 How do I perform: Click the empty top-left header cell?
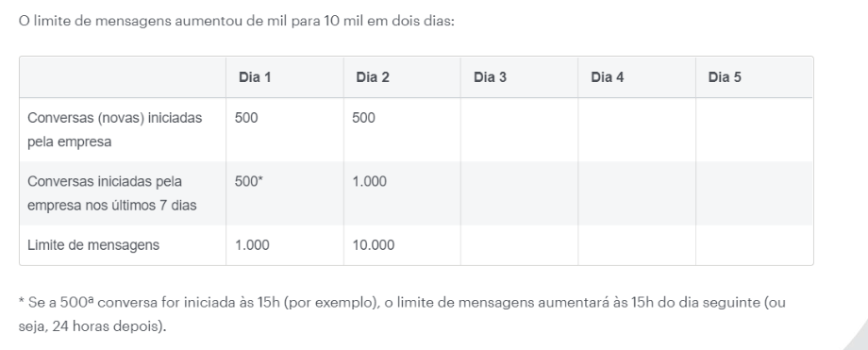(123, 77)
